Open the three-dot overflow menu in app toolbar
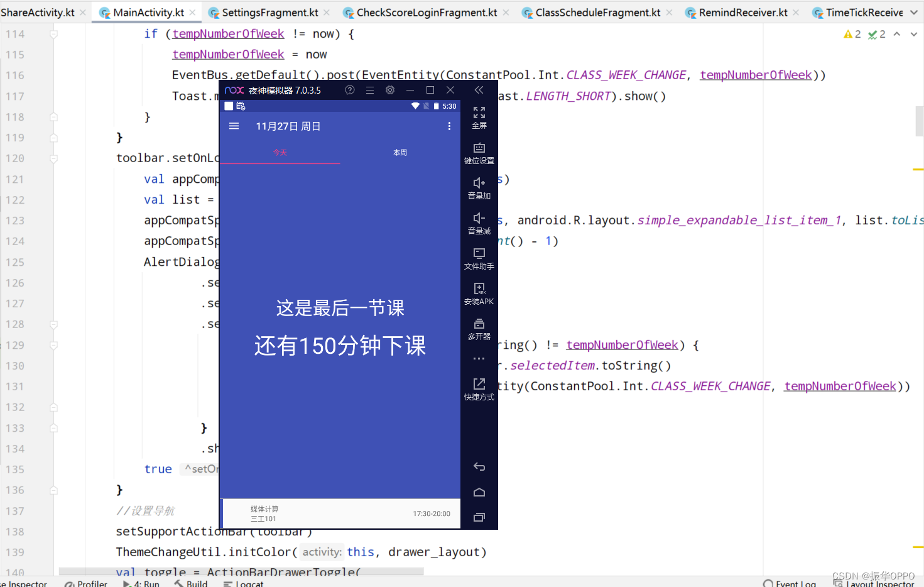The image size is (924, 587). tap(449, 126)
